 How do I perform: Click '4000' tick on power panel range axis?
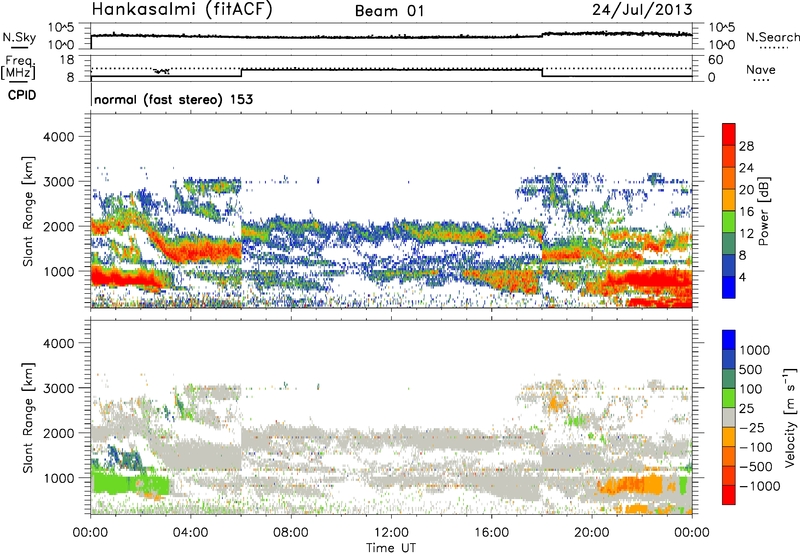click(x=58, y=137)
